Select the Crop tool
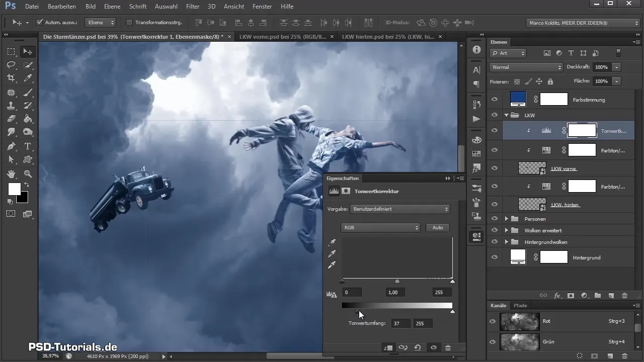Image resolution: width=644 pixels, height=362 pixels. click(x=11, y=78)
